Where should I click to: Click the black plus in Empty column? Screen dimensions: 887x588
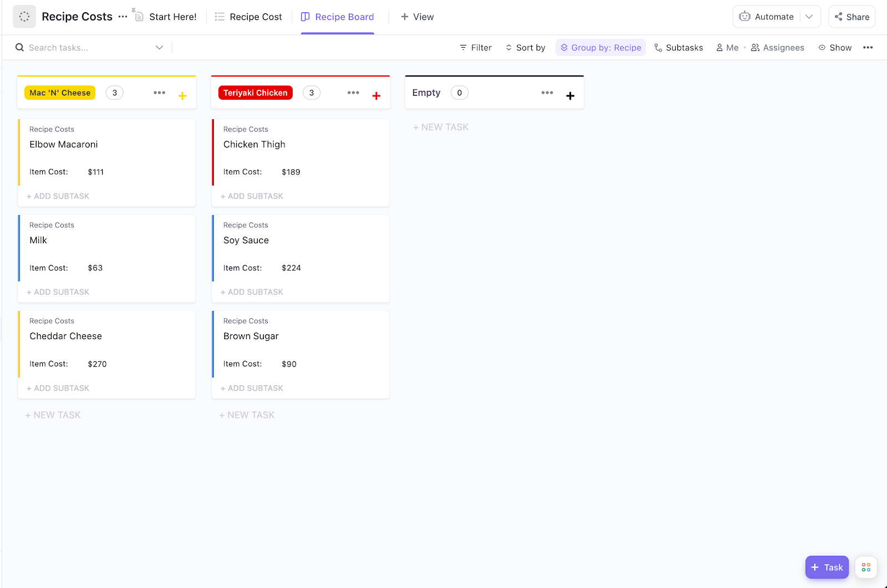tap(570, 96)
